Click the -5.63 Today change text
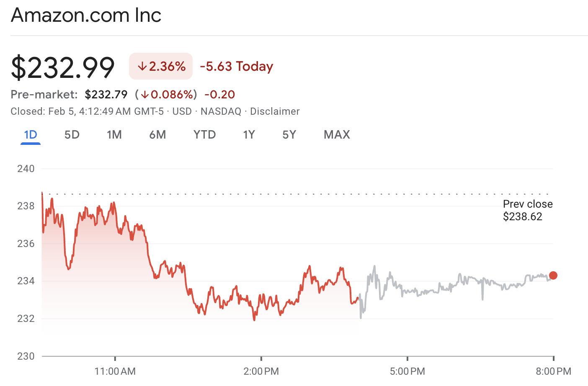This screenshot has width=588, height=386. pos(237,66)
